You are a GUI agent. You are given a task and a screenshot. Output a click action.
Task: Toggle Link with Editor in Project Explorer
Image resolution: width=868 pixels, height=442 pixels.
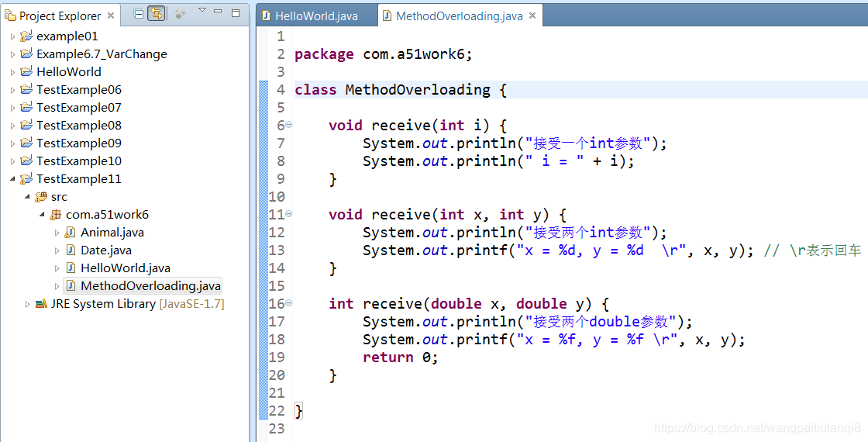pyautogui.click(x=157, y=14)
